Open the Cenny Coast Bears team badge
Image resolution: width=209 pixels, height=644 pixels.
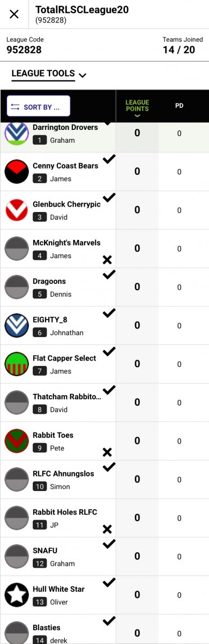click(17, 171)
